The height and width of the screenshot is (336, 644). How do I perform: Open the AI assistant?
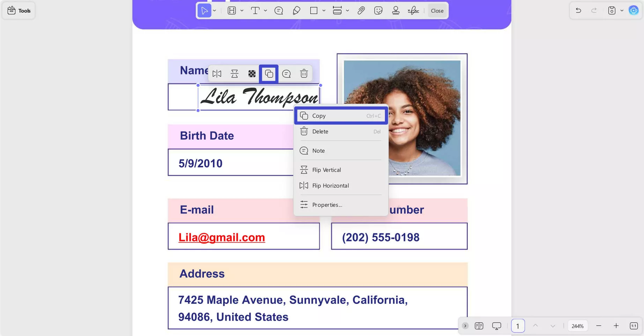(x=633, y=10)
